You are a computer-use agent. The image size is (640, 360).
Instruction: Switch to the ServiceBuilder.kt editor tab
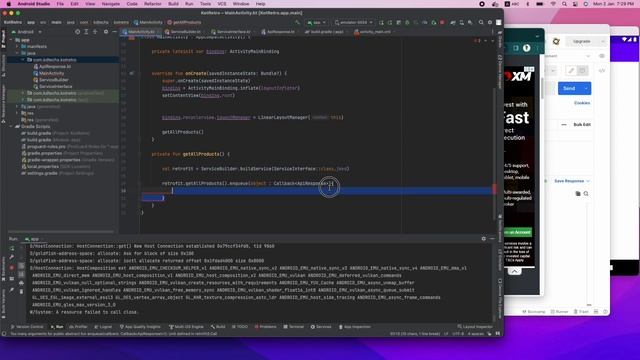coord(185,32)
